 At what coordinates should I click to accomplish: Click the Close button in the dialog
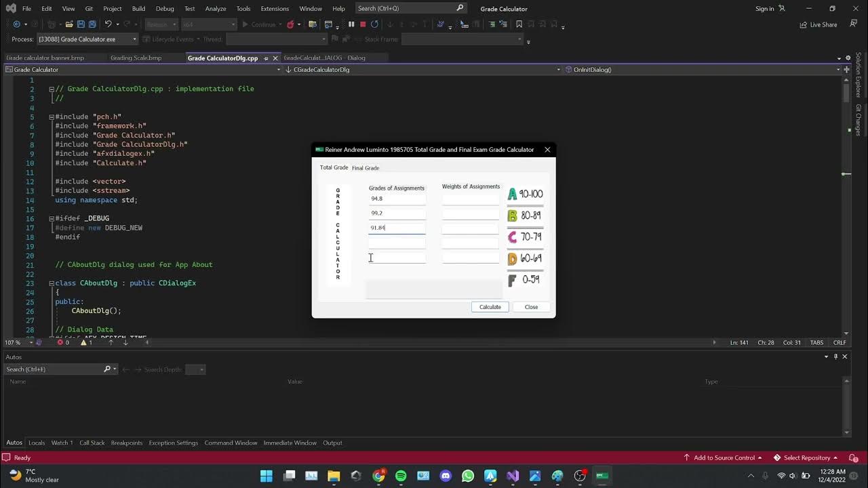point(531,307)
